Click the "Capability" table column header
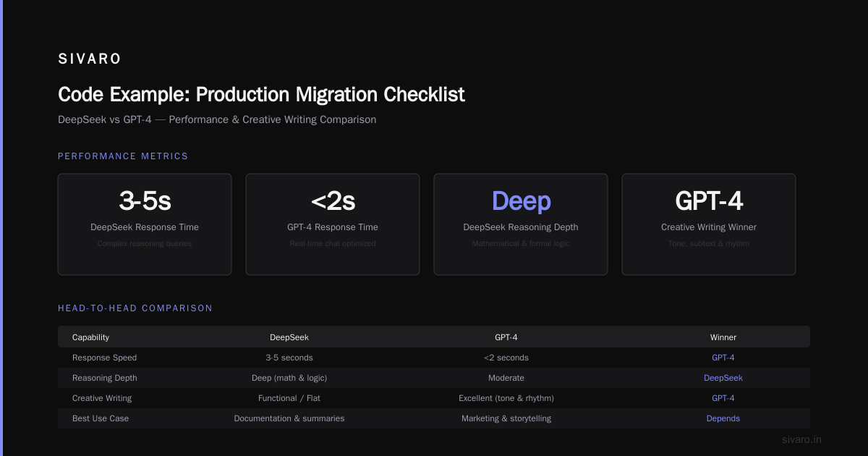The image size is (868, 456). coord(90,337)
